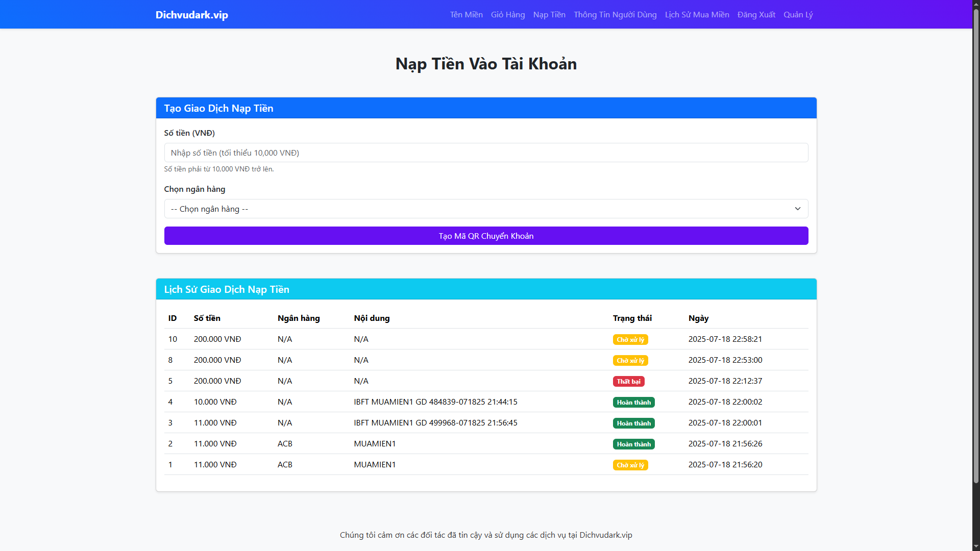
Task: Open Quản Lý admin link
Action: [798, 15]
